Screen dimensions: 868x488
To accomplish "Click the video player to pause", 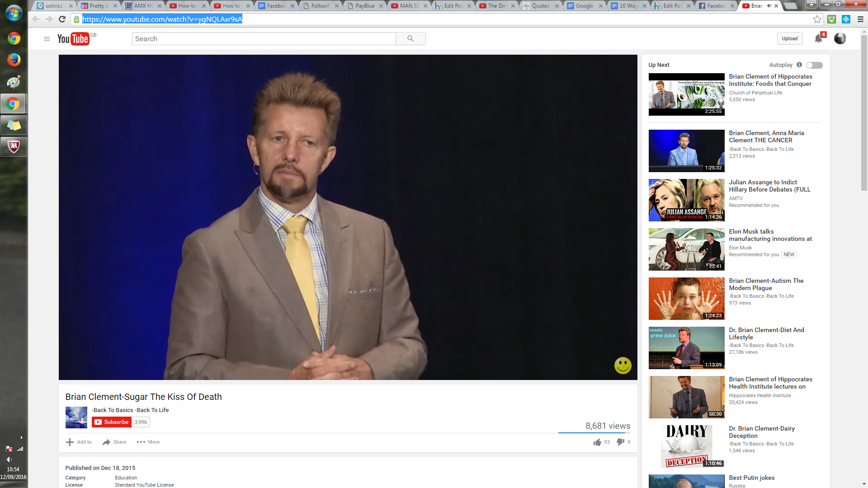I will 348,217.
